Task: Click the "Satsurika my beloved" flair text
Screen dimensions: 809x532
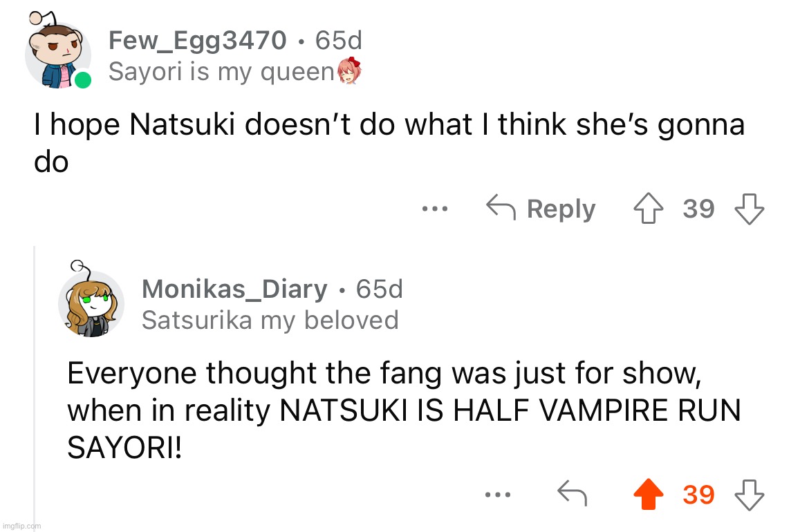Action: [x=270, y=320]
